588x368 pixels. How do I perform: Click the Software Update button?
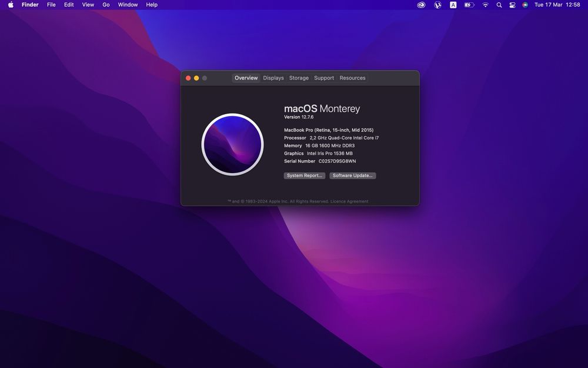352,175
